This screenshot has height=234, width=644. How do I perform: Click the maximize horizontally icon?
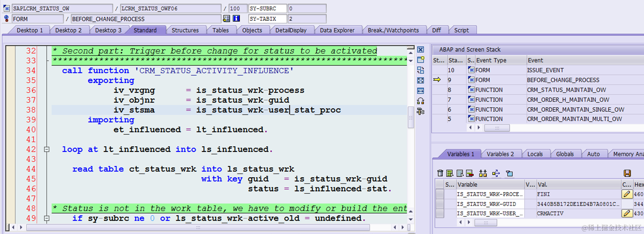pyautogui.click(x=421, y=91)
